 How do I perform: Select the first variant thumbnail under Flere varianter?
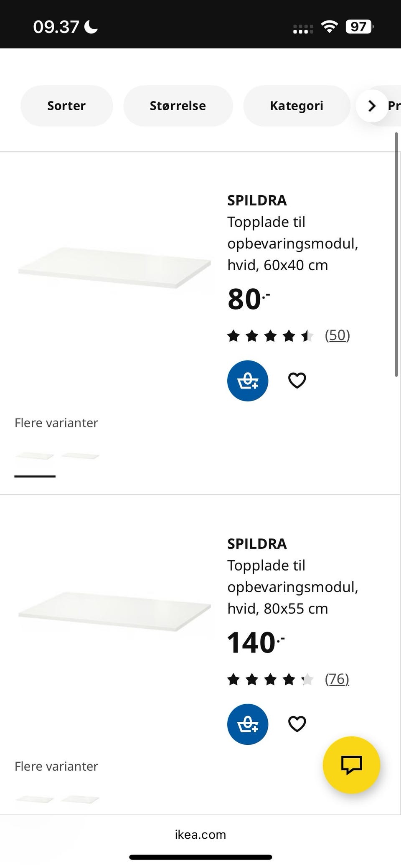[x=35, y=455]
